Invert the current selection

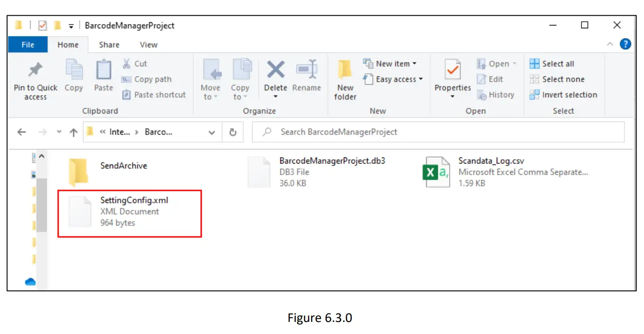563,95
